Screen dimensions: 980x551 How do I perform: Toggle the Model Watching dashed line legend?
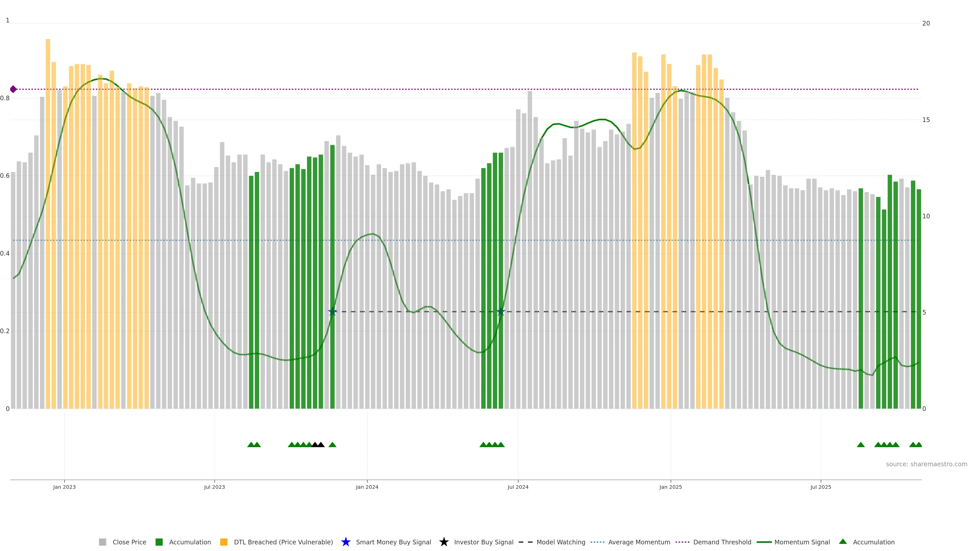point(525,542)
